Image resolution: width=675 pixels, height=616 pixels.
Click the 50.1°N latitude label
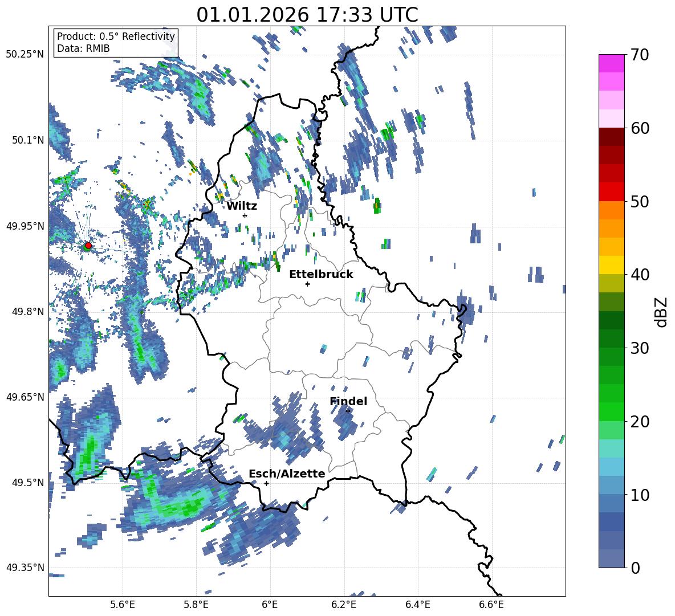pyautogui.click(x=28, y=140)
